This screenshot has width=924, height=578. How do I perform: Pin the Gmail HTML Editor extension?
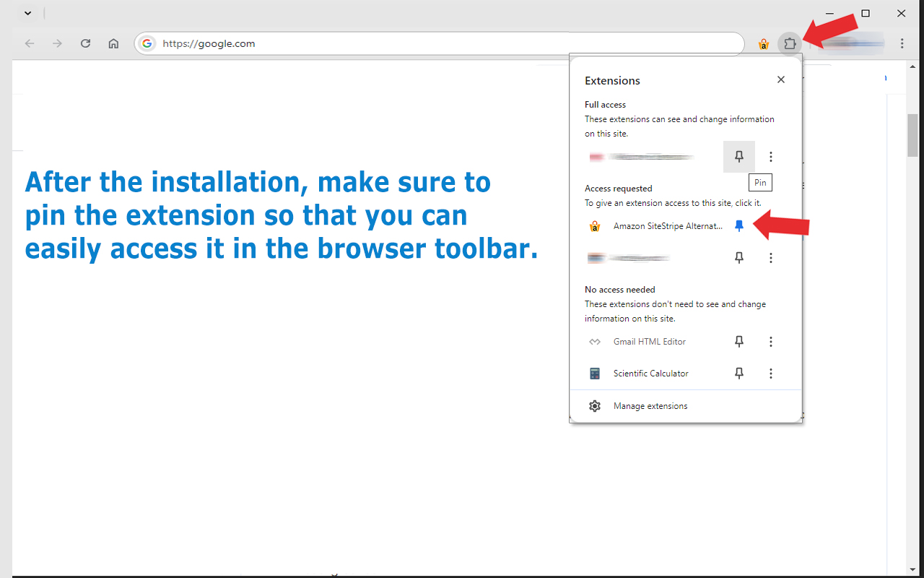(738, 341)
